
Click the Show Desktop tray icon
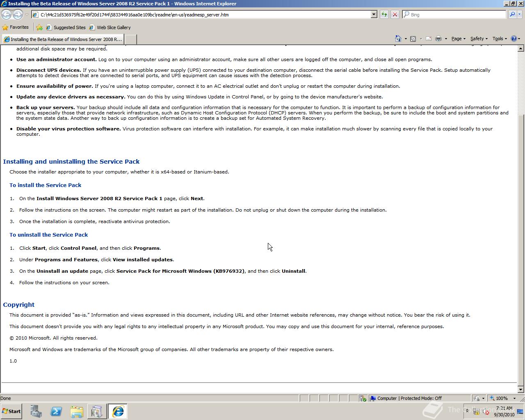click(520, 411)
